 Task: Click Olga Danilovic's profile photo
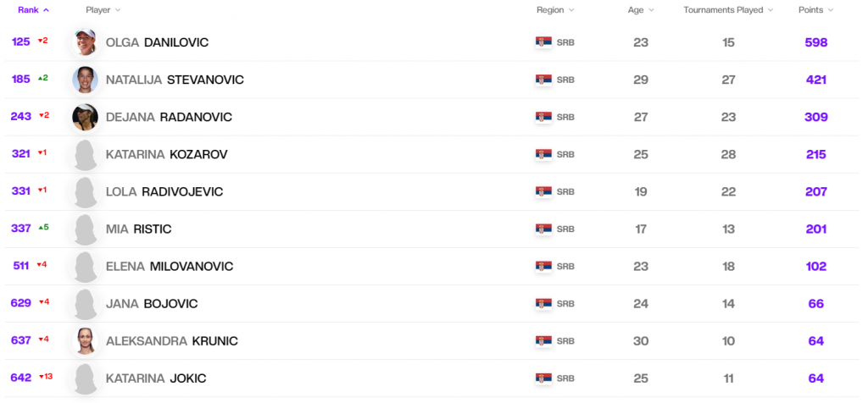point(86,42)
